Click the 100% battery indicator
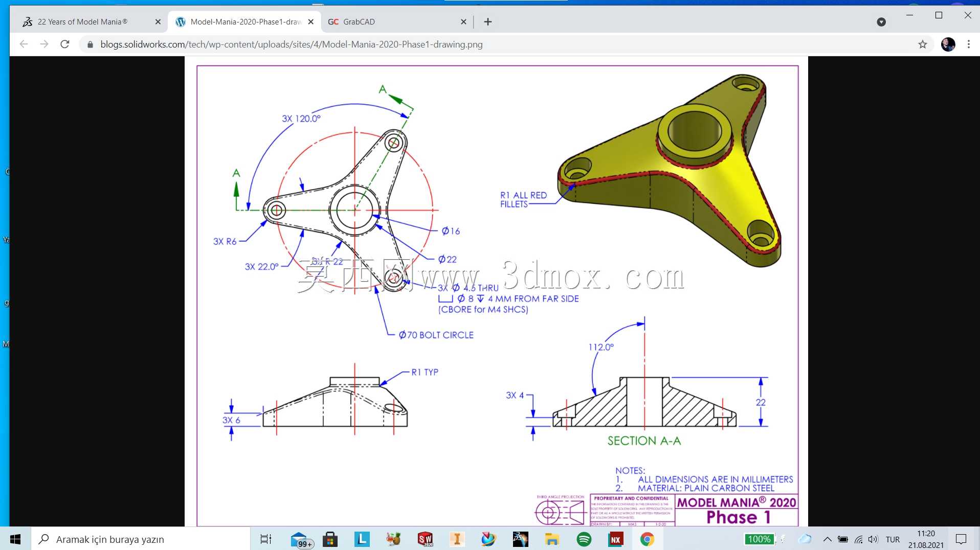 tap(759, 539)
